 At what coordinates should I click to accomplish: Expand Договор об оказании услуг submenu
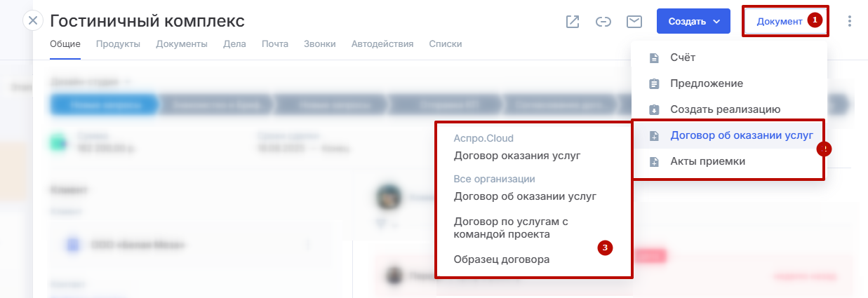[741, 135]
